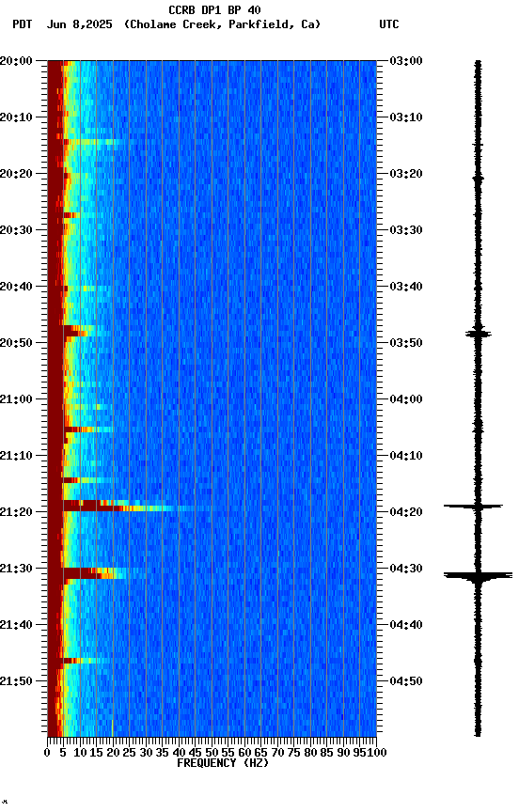This screenshot has height=812, width=519.
Task: Click the 50 Hz frequency axis tick label
Action: (x=212, y=753)
